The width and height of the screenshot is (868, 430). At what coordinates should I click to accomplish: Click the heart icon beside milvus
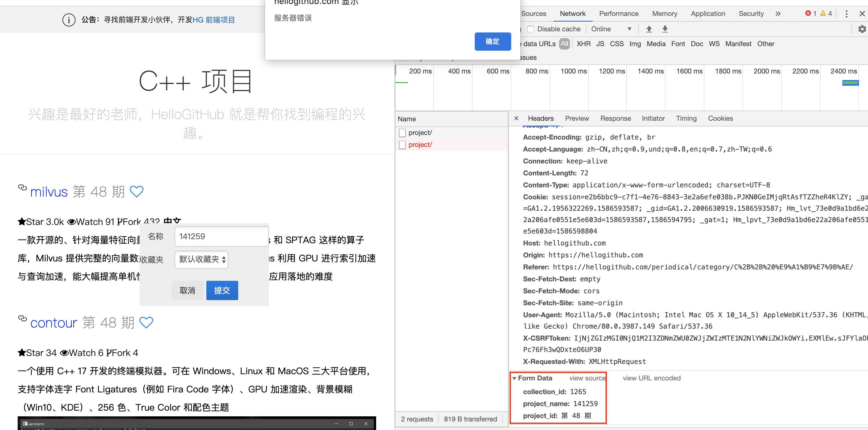(x=136, y=191)
